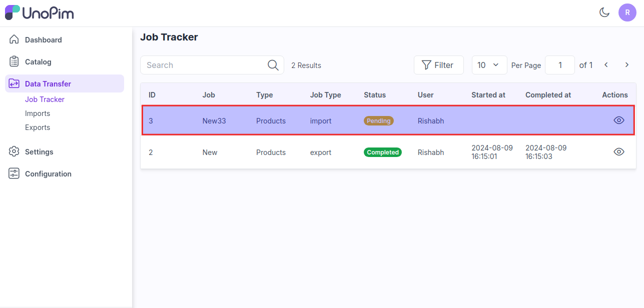
Task: Open Dashboard from the sidebar
Action: point(43,40)
